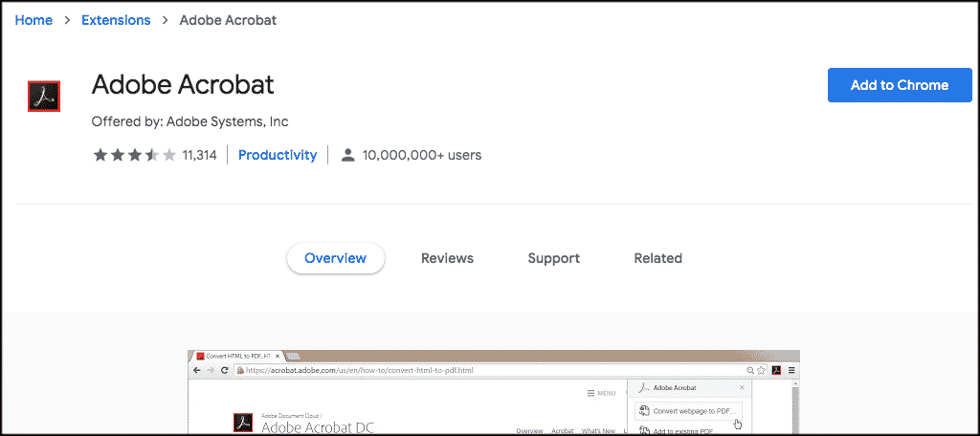Click the '10,000,000+ users' text
The width and height of the screenshot is (980, 436).
pyautogui.click(x=422, y=155)
